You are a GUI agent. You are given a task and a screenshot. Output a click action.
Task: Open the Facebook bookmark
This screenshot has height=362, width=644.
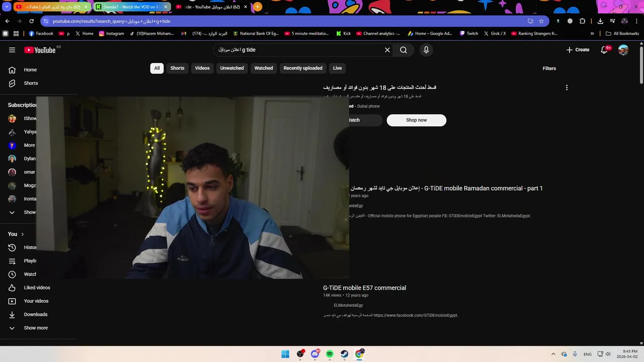tap(41, 34)
